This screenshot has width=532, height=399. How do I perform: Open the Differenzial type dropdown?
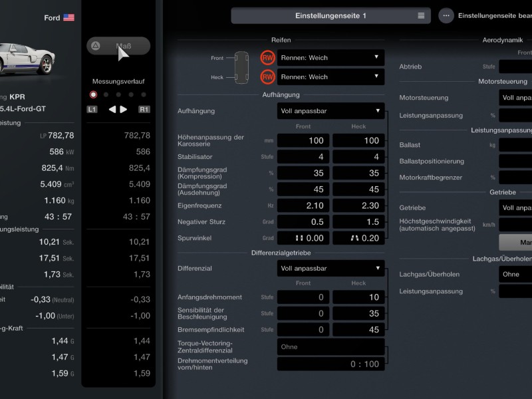click(x=331, y=269)
